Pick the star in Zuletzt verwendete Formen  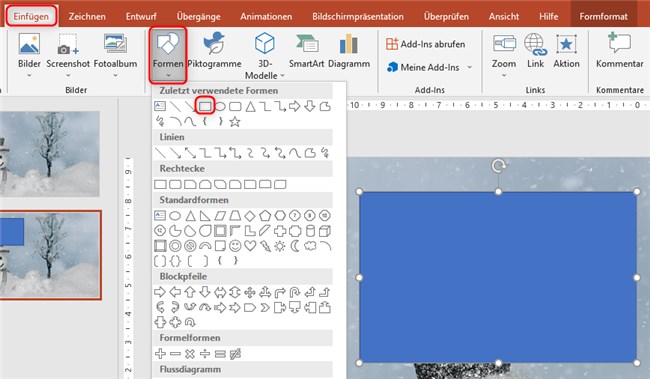click(x=235, y=122)
